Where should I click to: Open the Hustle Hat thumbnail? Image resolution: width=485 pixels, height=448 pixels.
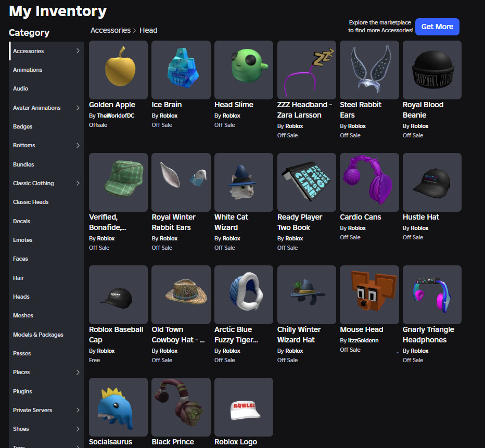coord(432,183)
